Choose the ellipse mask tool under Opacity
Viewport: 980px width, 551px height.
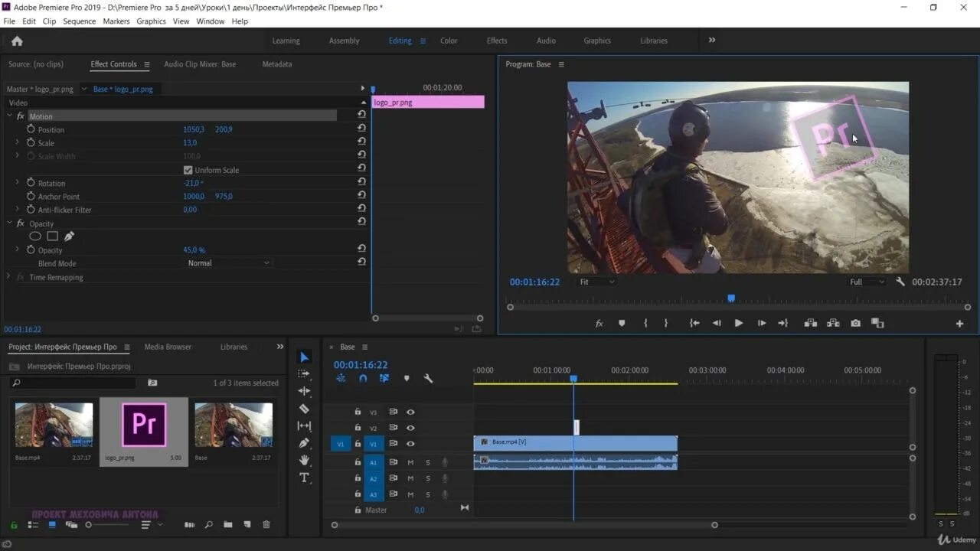pos(35,236)
